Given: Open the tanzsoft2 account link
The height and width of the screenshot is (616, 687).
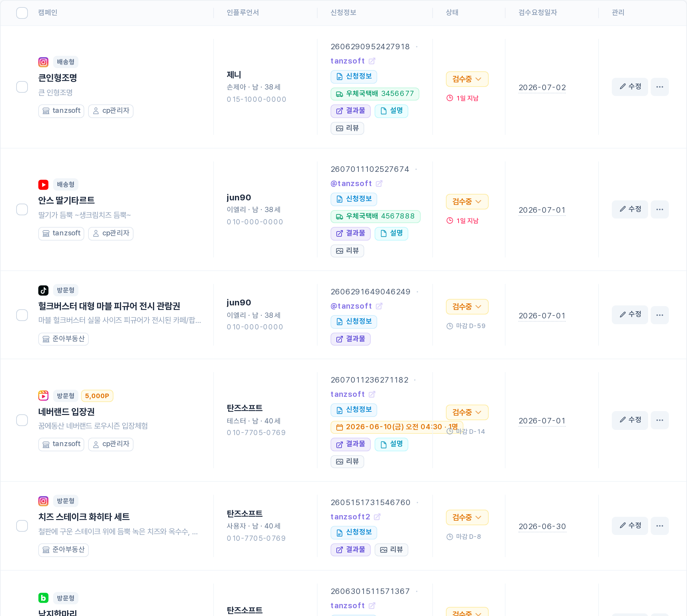Looking at the screenshot, I should (350, 517).
